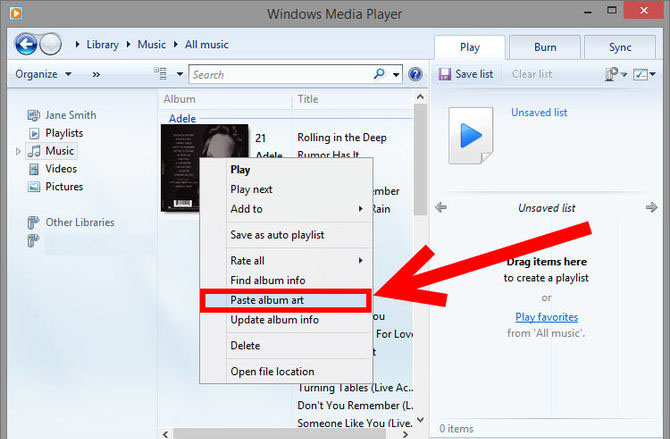This screenshot has width=670, height=439.
Task: Go to previous list arrow
Action: (x=441, y=208)
